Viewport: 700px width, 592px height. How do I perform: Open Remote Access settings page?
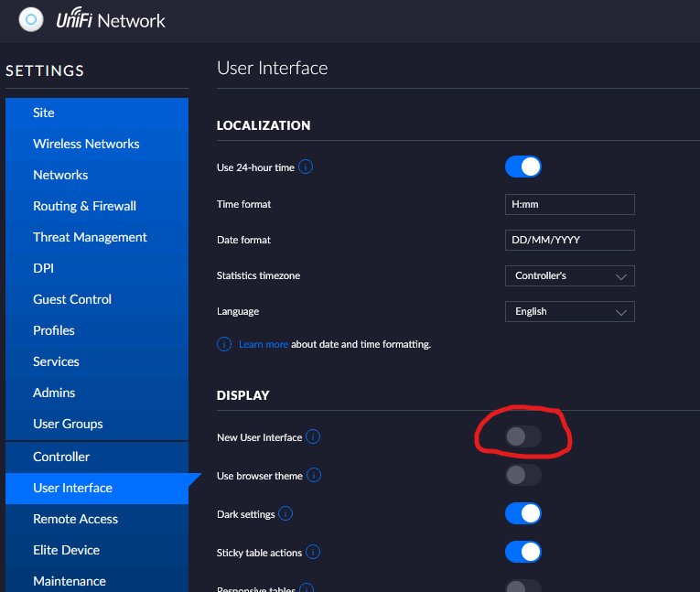click(75, 519)
